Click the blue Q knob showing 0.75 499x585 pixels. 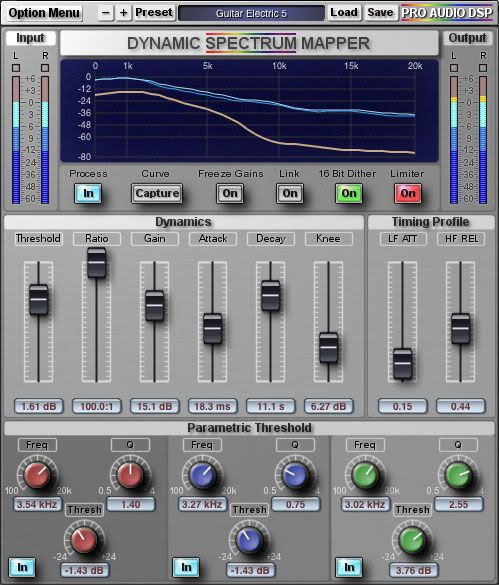[295, 475]
